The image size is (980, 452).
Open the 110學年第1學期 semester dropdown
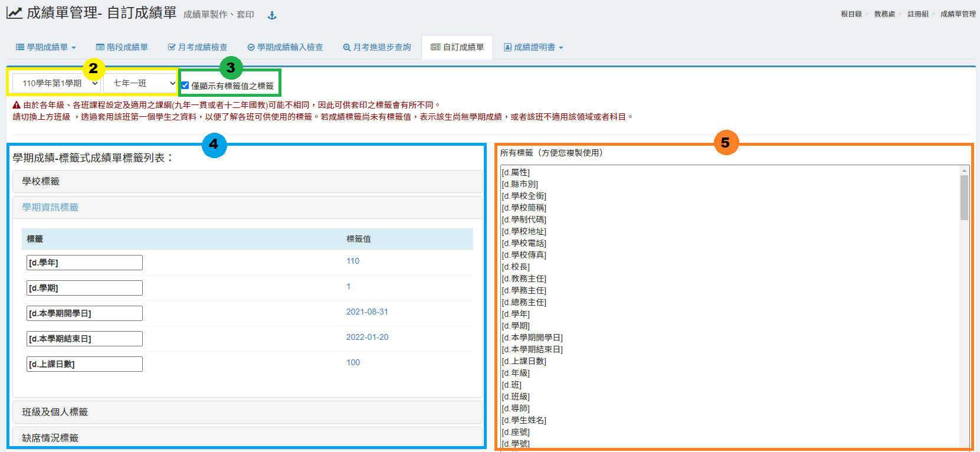(56, 83)
